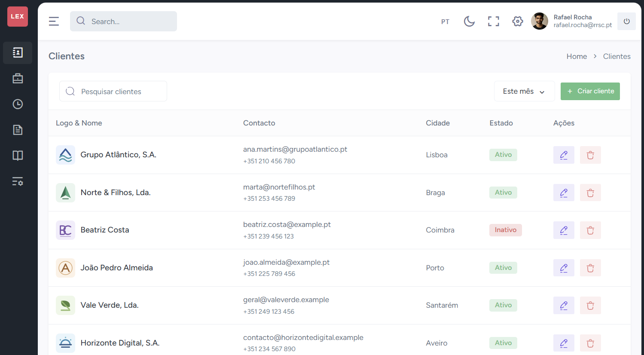Click the name João Pedro Almeida
This screenshot has height=355, width=644.
click(x=116, y=268)
